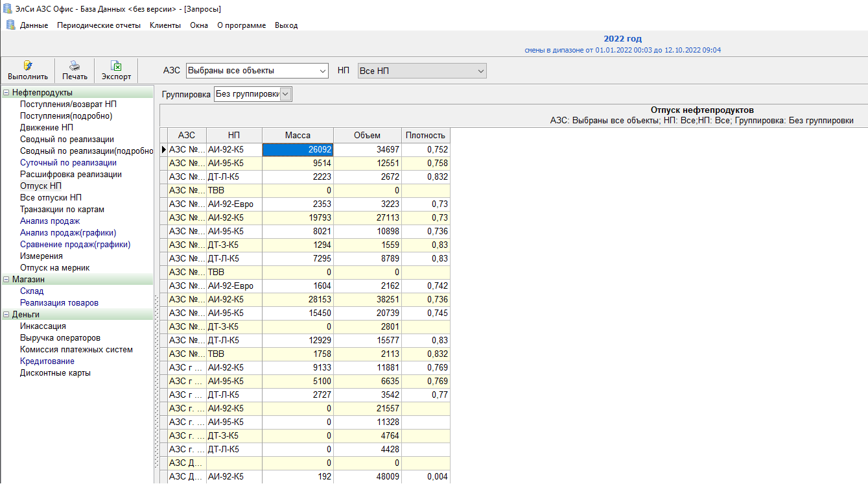Open the Клиенты menu
The height and width of the screenshot is (486, 868).
coord(165,25)
